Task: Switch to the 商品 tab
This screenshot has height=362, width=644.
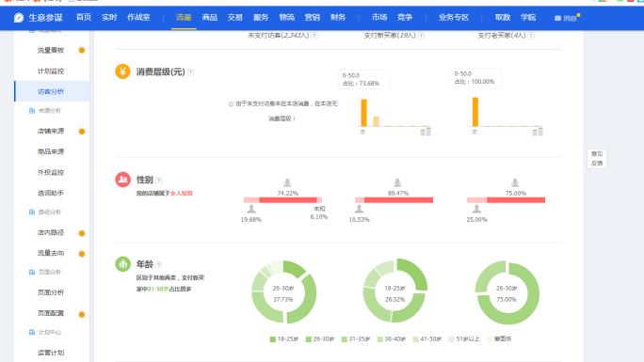Action: [209, 17]
